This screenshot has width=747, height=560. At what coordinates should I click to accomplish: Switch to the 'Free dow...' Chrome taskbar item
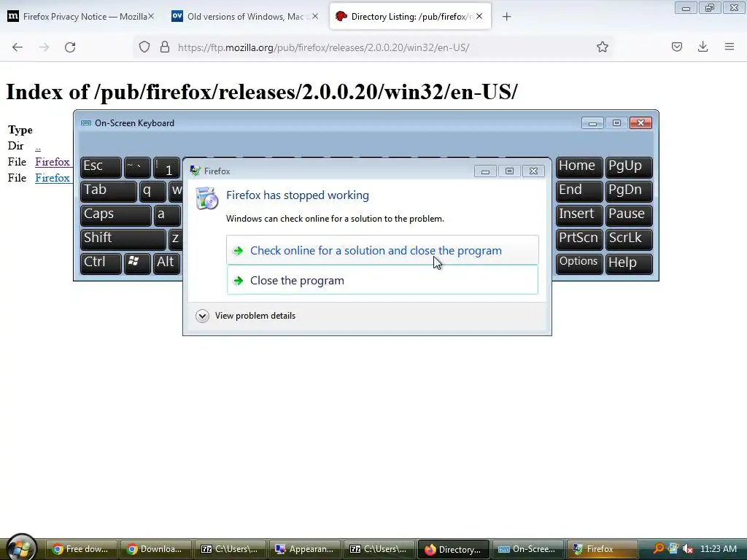click(81, 549)
